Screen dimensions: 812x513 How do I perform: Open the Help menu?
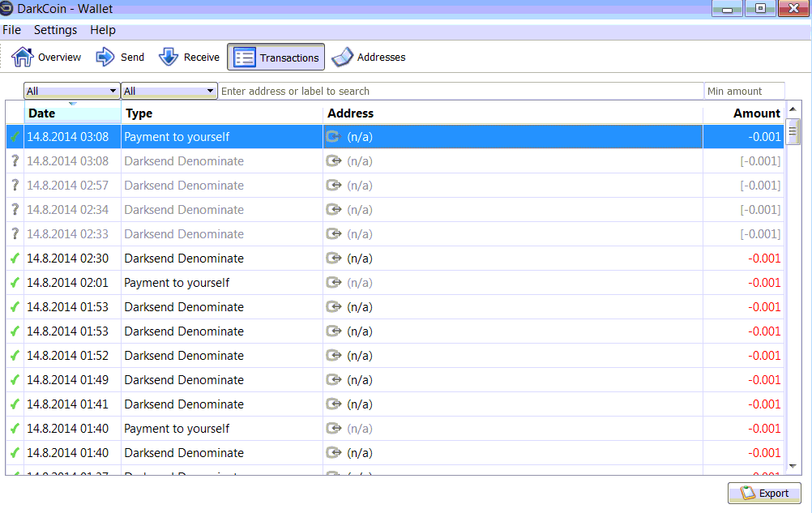pyautogui.click(x=103, y=30)
